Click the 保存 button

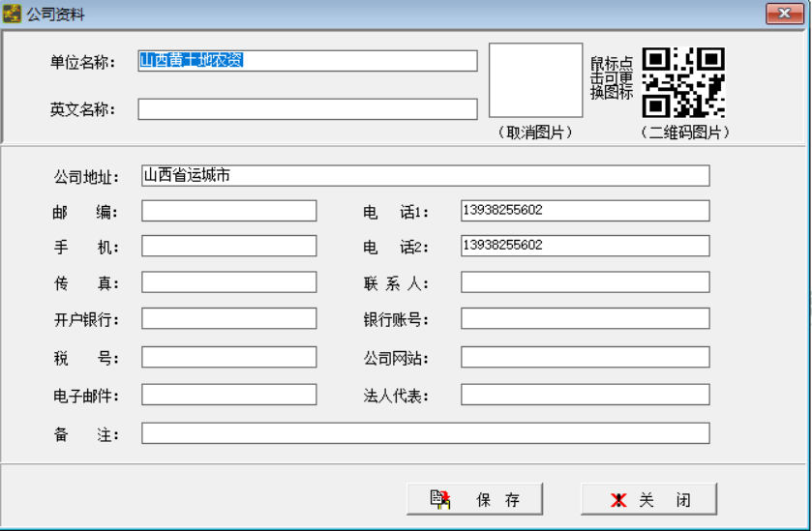tap(475, 499)
